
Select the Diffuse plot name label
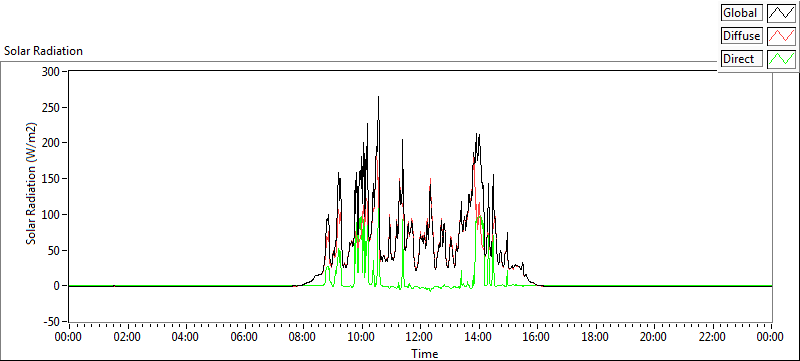coord(742,36)
